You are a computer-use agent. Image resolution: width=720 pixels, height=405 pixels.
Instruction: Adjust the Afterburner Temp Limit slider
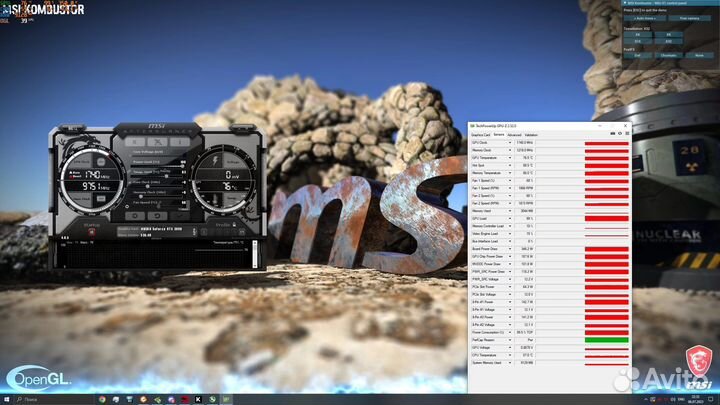tap(157, 176)
